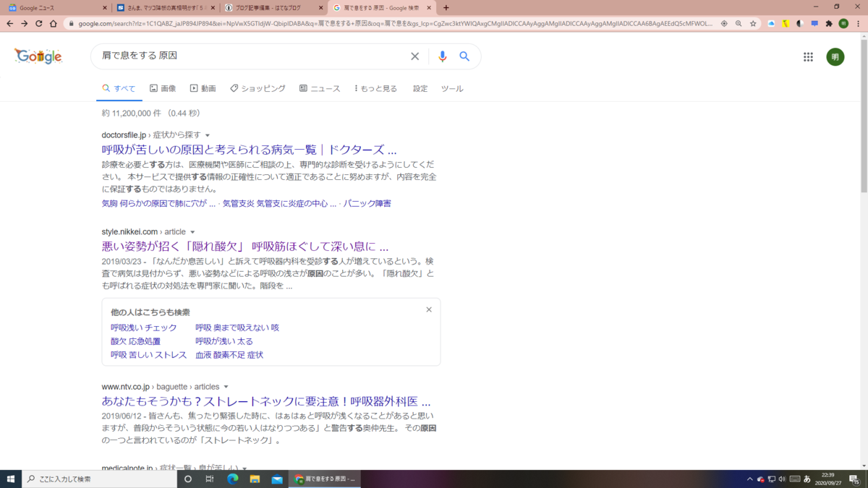This screenshot has width=868, height=488.
Task: Click the volume speaker tray icon
Action: coord(782,479)
